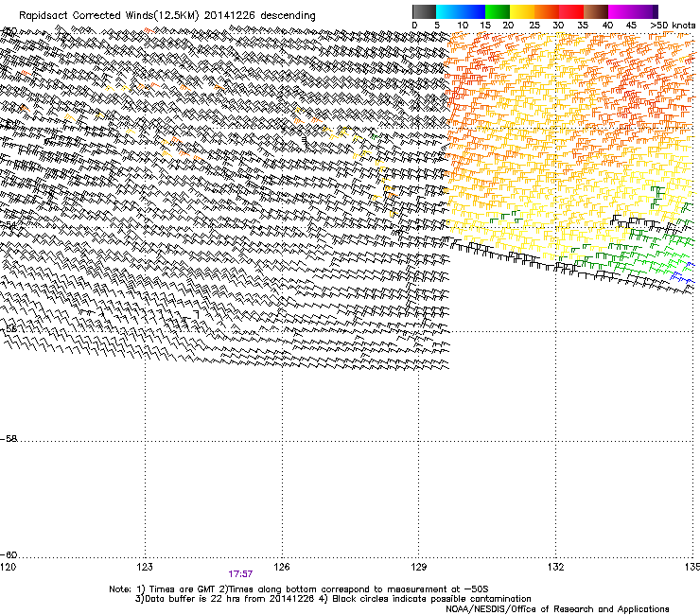Viewport: 700px width, 615px height.
Task: Click the longitude label '120'
Action: (x=8, y=567)
